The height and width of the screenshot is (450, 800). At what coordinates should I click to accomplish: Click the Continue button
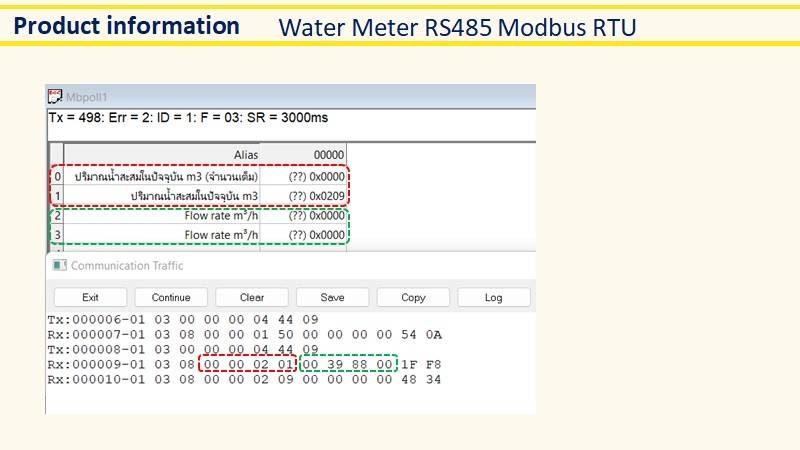[x=171, y=297]
